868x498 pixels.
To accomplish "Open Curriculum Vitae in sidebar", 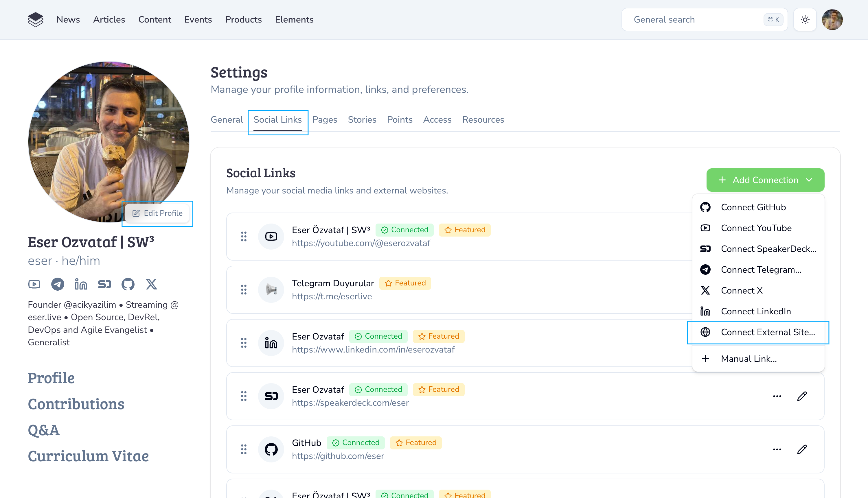I will [x=88, y=456].
